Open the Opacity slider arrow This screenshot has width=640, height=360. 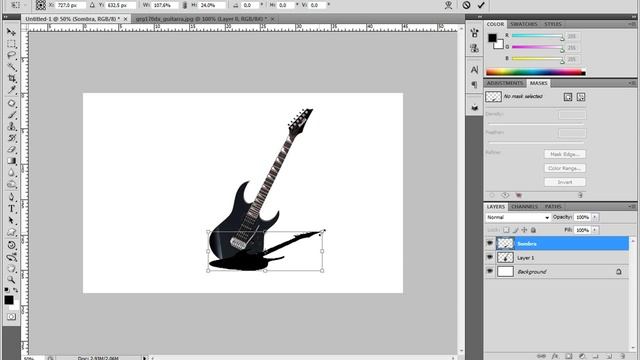coord(595,217)
